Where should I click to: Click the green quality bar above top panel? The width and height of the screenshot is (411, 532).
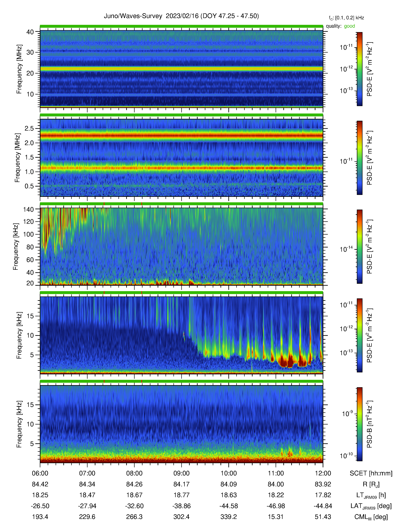(181, 26)
